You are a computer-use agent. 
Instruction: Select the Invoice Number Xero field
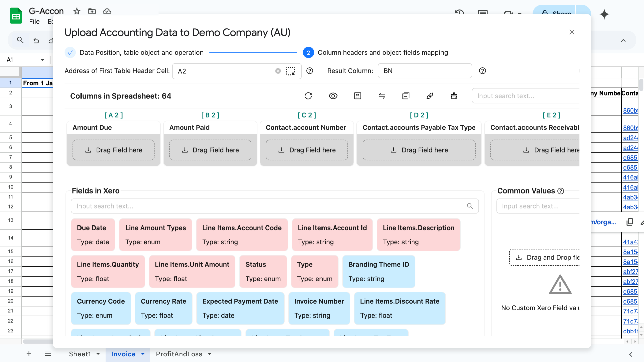tap(319, 308)
